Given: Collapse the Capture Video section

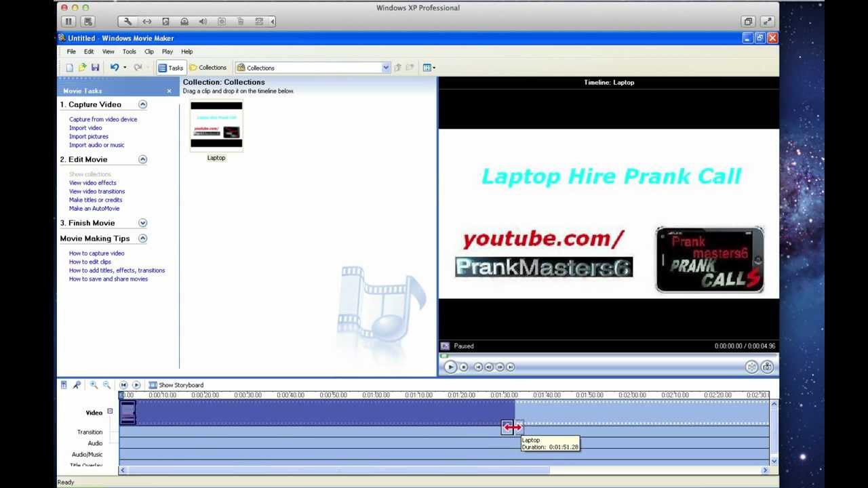Looking at the screenshot, I should click(142, 104).
